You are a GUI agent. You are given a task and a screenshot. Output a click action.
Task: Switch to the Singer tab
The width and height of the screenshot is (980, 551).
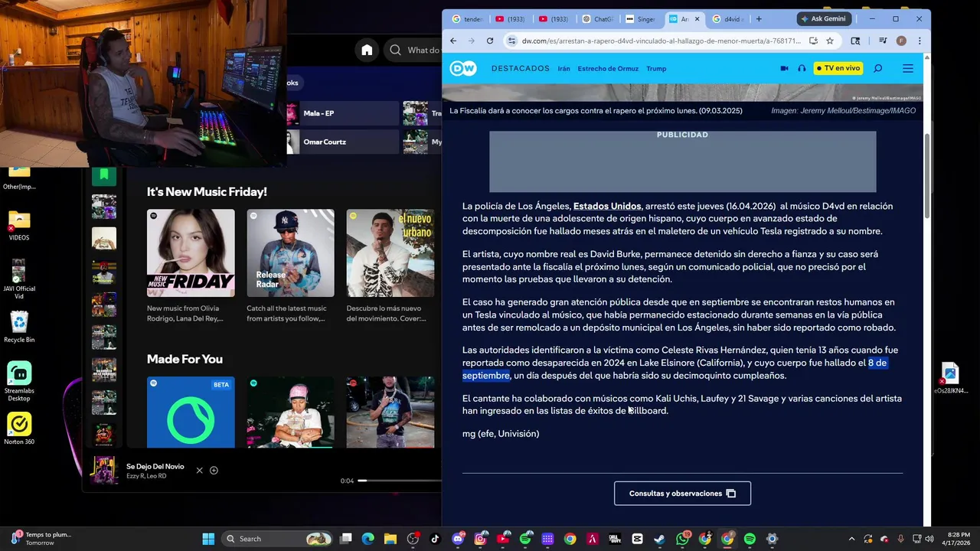point(641,19)
